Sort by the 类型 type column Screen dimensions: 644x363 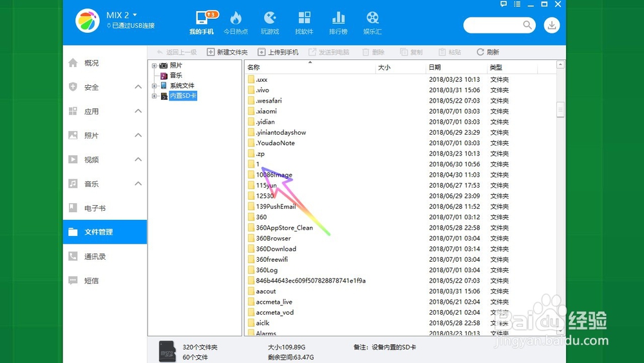coord(512,68)
